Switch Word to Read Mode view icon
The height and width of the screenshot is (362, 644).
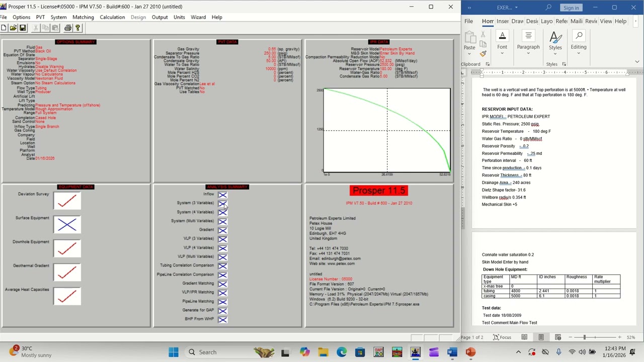[x=524, y=337]
